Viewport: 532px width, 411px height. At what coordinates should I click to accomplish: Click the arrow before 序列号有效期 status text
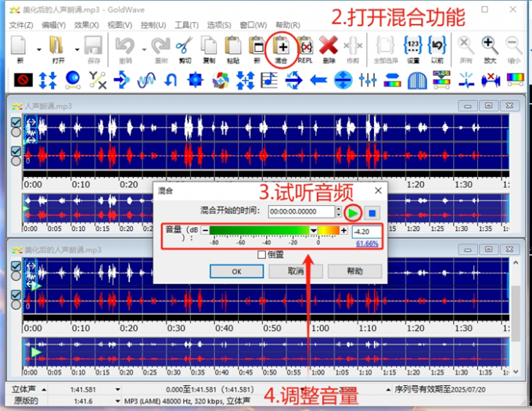click(x=389, y=390)
